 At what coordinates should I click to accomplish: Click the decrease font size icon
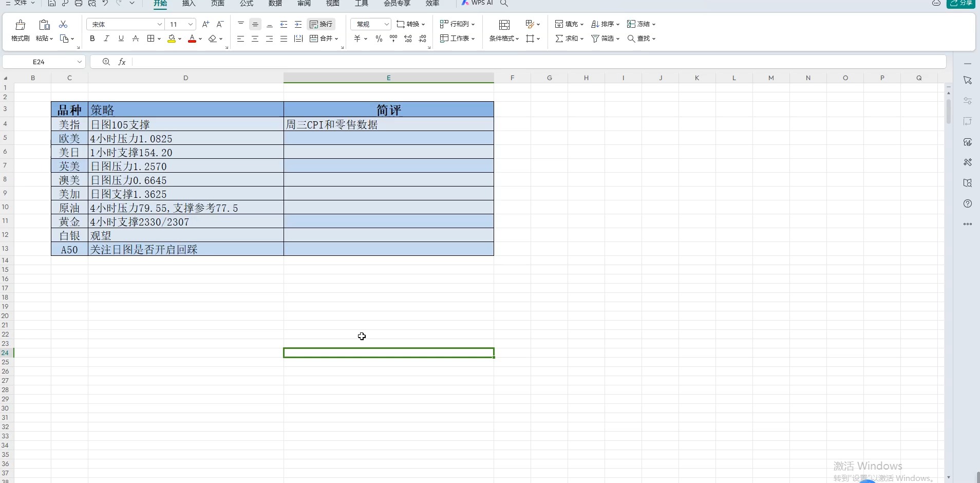click(x=220, y=24)
